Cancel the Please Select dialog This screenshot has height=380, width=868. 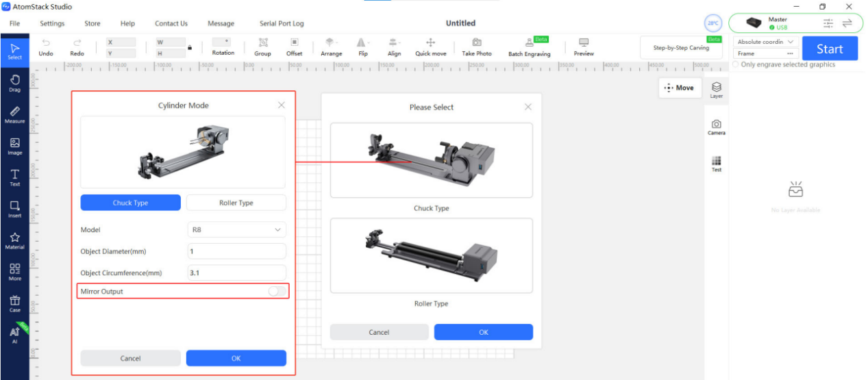pos(379,332)
